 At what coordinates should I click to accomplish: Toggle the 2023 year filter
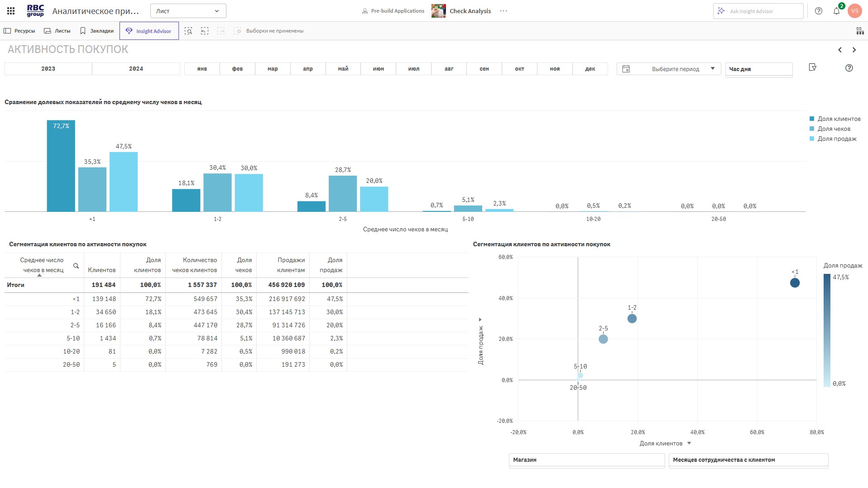[x=48, y=69]
